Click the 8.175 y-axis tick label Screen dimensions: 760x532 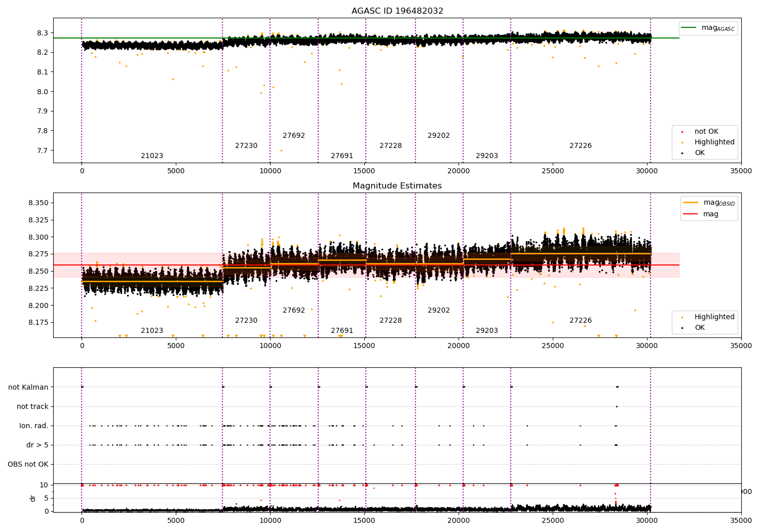pyautogui.click(x=39, y=323)
